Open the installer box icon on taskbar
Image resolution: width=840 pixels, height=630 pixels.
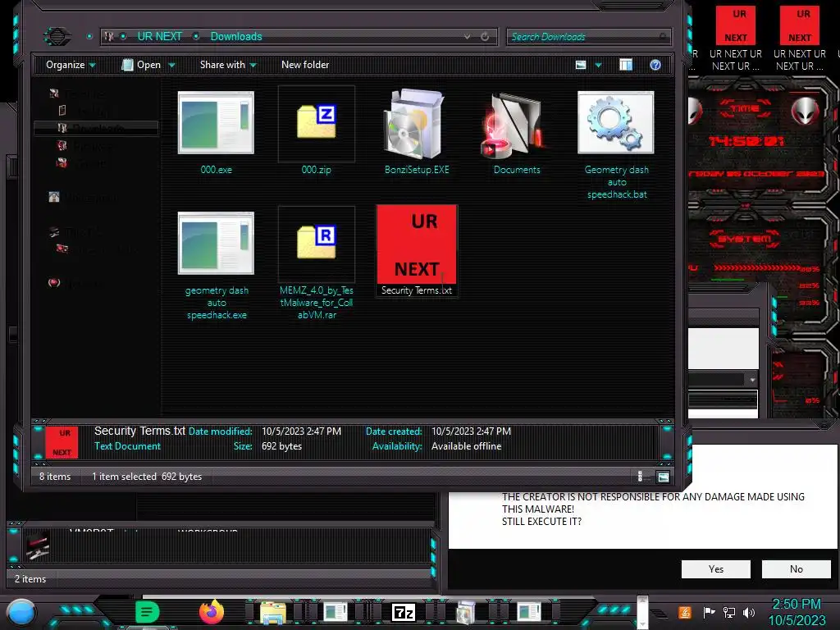[466, 612]
